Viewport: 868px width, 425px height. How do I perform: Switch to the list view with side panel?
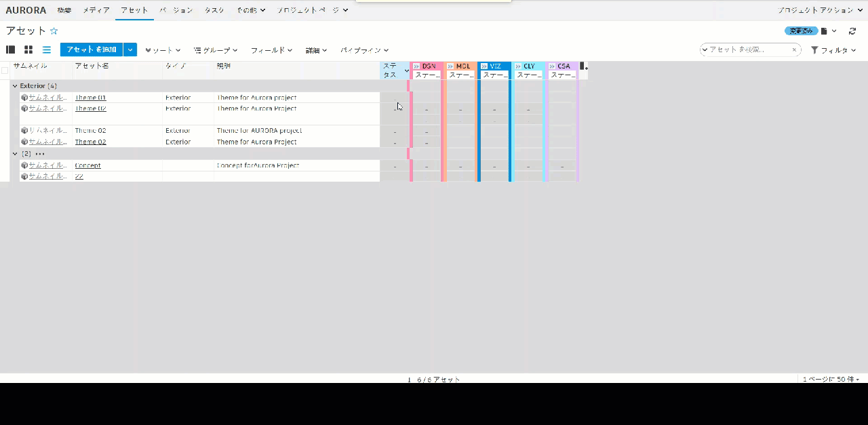pos(11,49)
